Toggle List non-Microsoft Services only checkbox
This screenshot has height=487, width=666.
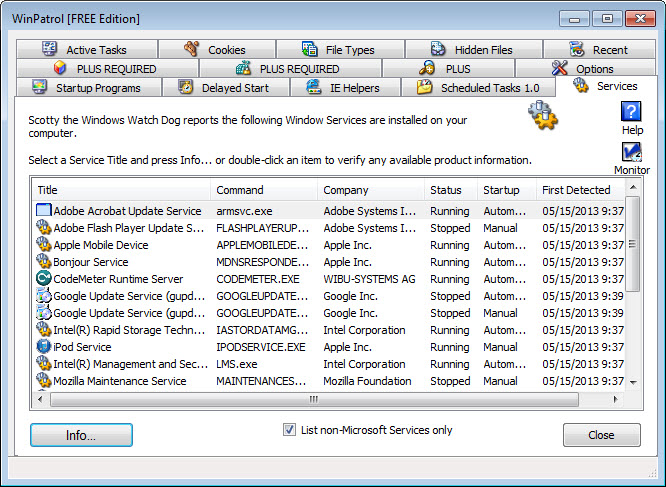289,430
